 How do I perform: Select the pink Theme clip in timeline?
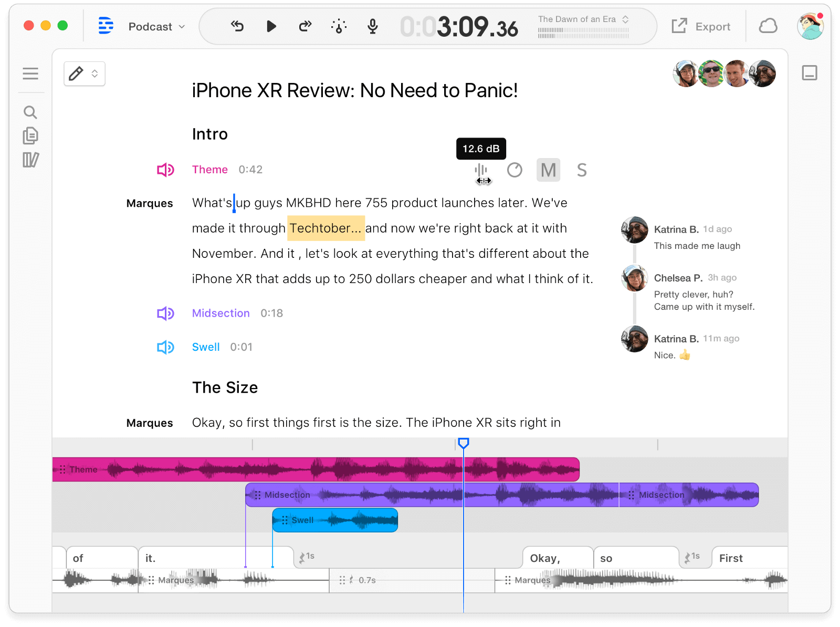(316, 469)
